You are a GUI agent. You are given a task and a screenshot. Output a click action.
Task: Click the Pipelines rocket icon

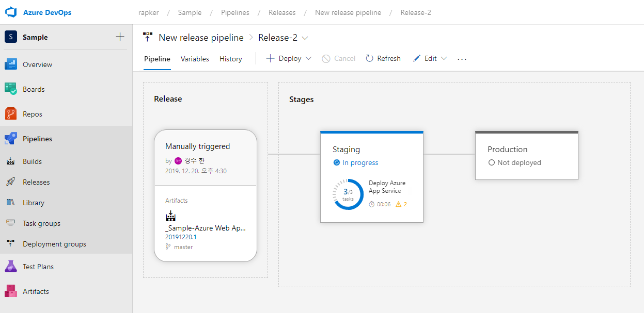coord(11,139)
